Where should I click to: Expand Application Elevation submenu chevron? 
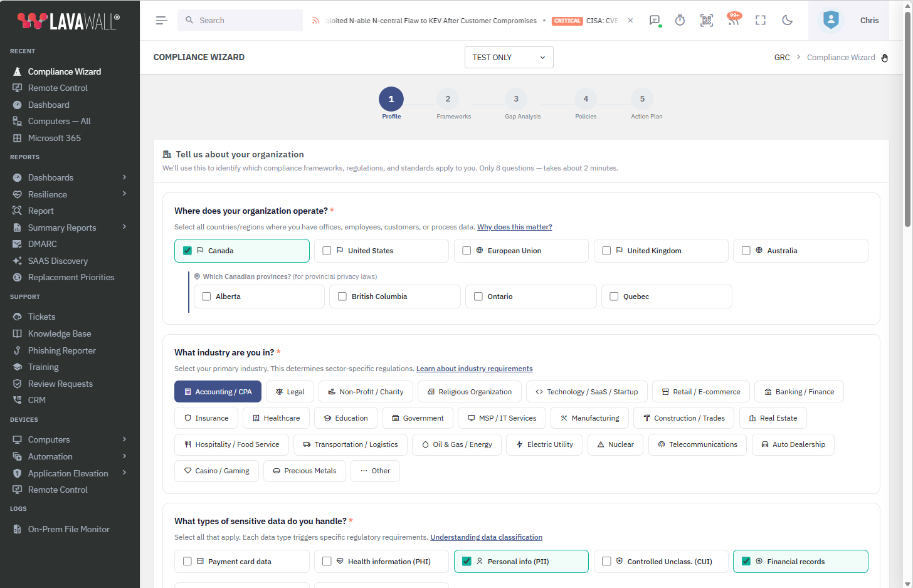(x=124, y=473)
